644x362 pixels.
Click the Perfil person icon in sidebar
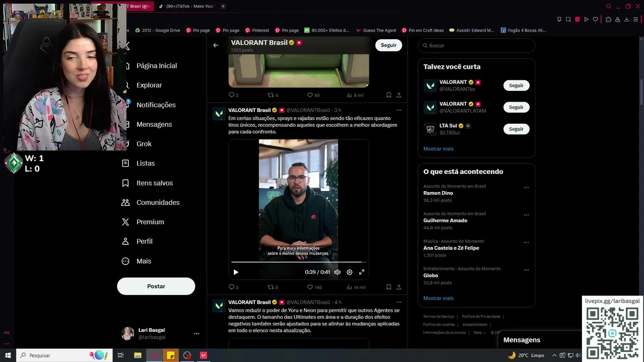tap(126, 241)
